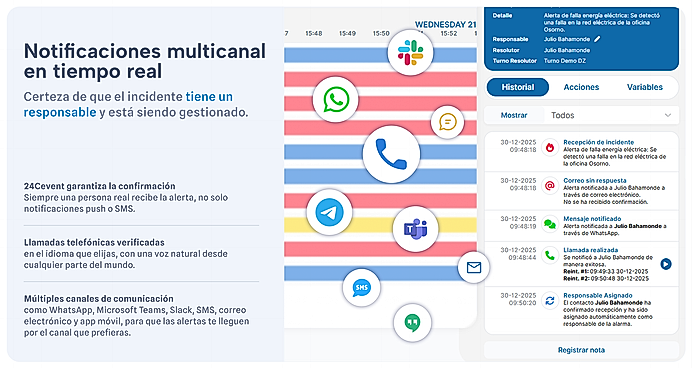Click the '30-12-2025 09:48:44' timestamp
The height and width of the screenshot is (368, 692).
click(518, 253)
